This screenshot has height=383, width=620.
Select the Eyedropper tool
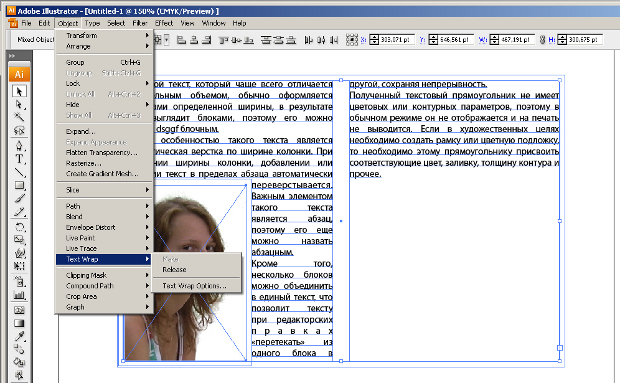pyautogui.click(x=19, y=336)
